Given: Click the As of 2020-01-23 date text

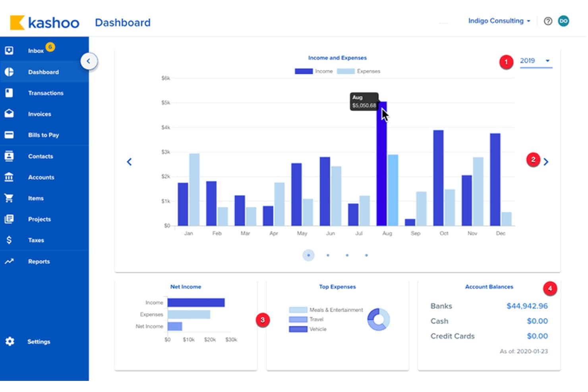Looking at the screenshot, I should coord(524,351).
